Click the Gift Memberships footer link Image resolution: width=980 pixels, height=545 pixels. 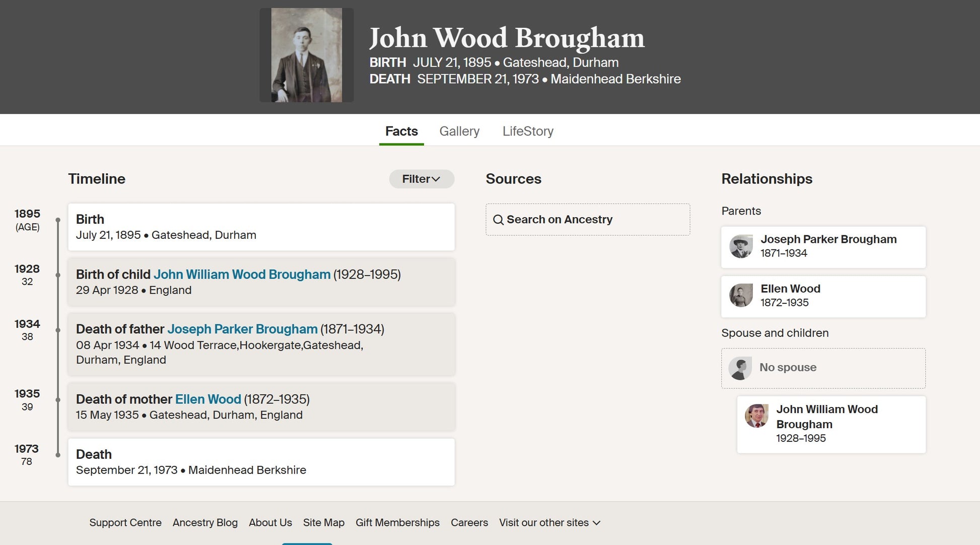click(397, 523)
